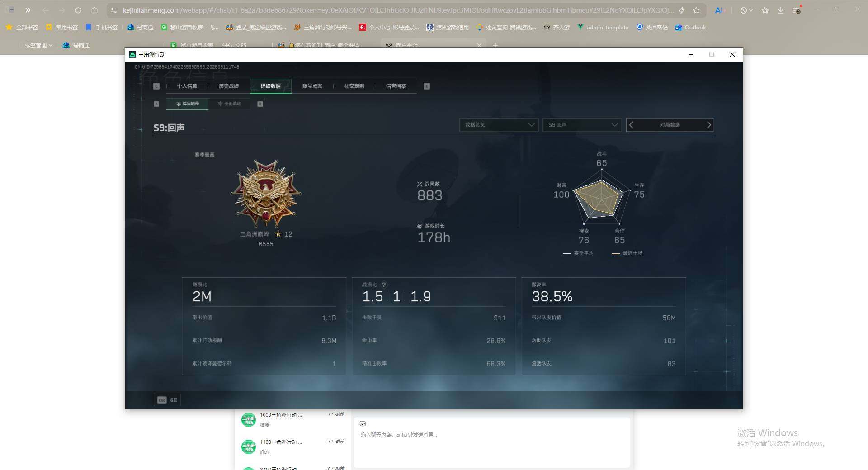Close the 商户平台 browser tab
Image resolution: width=868 pixels, height=470 pixels.
tap(479, 45)
